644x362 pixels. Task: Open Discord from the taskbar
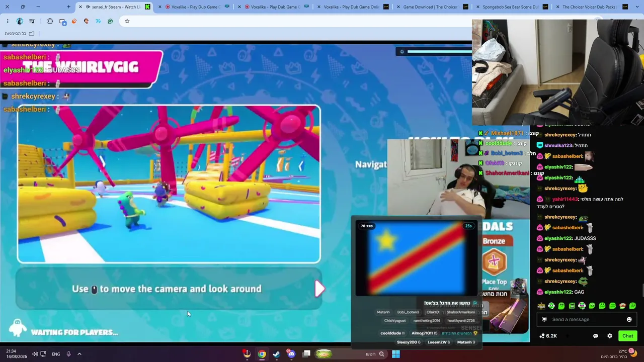(291, 354)
